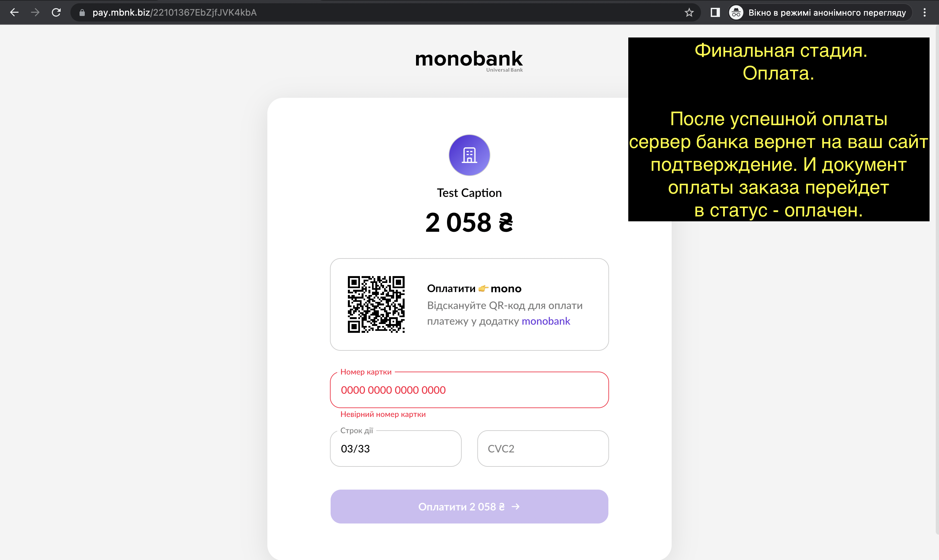Image resolution: width=939 pixels, height=560 pixels.
Task: Click the black instruction overlay box
Action: (x=779, y=129)
